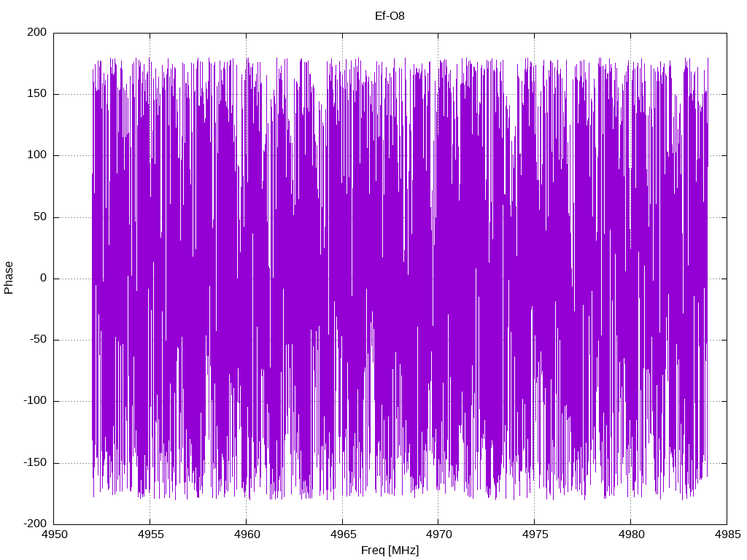Click the x-axis tick label 4950
This screenshot has height=560, width=747.
[54, 534]
